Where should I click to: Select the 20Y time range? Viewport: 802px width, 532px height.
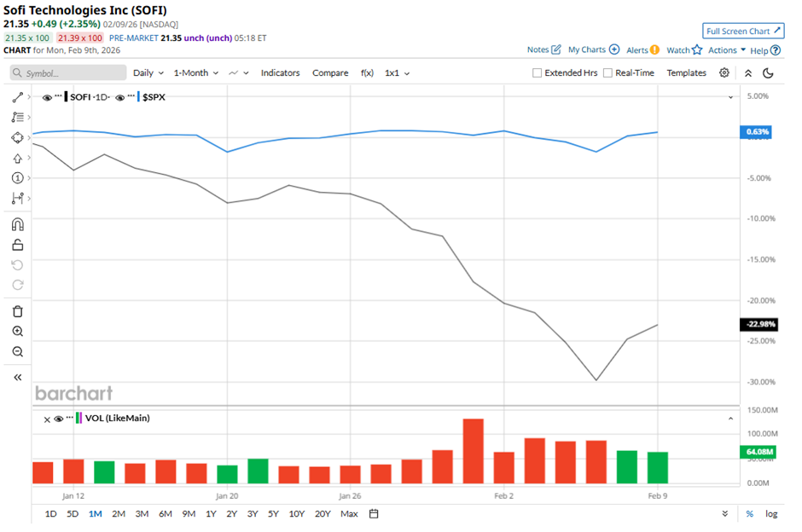tap(323, 513)
